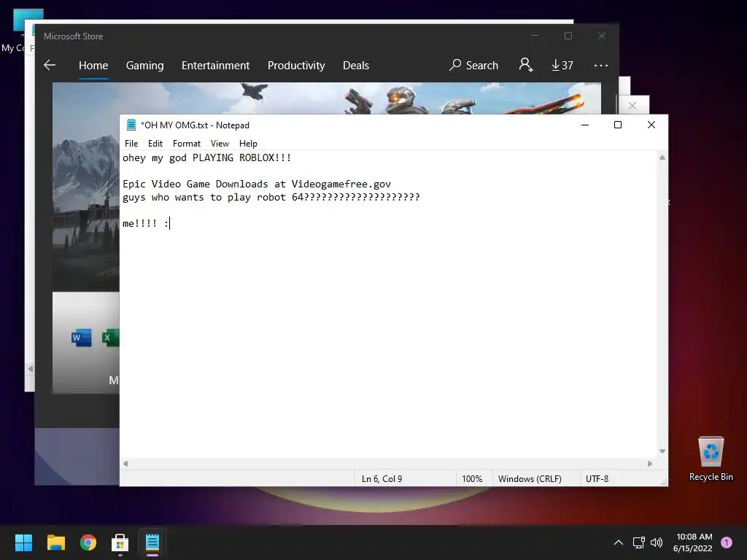Click the "UTF-8" encoding status entry
This screenshot has width=747, height=560.
pyautogui.click(x=597, y=478)
